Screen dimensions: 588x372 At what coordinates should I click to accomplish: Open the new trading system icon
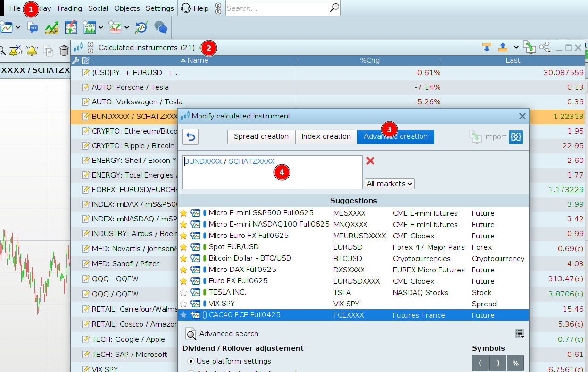click(116, 27)
